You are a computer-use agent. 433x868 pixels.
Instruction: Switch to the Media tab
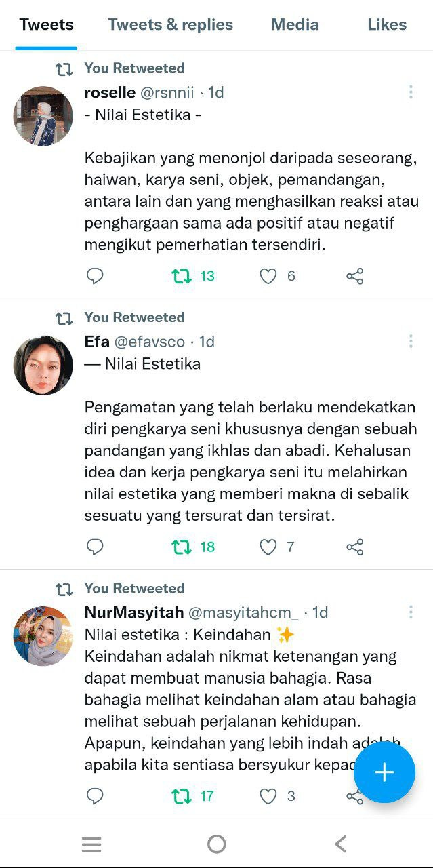tap(295, 25)
